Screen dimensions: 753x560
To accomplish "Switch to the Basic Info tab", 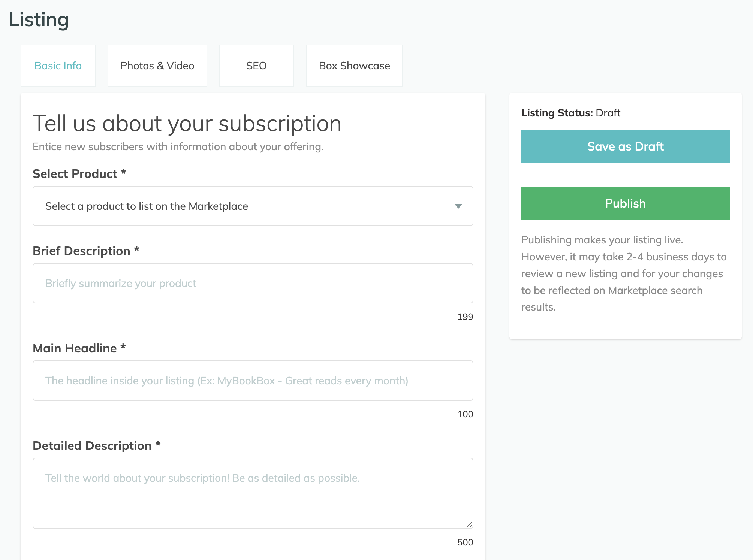I will click(58, 66).
